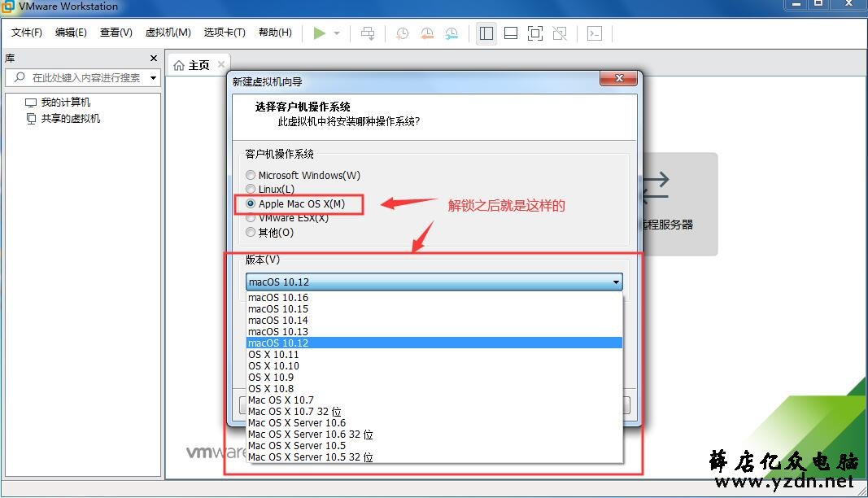Viewport: 868px width, 498px height.
Task: Open the 帮助(H) menu
Action: [275, 33]
